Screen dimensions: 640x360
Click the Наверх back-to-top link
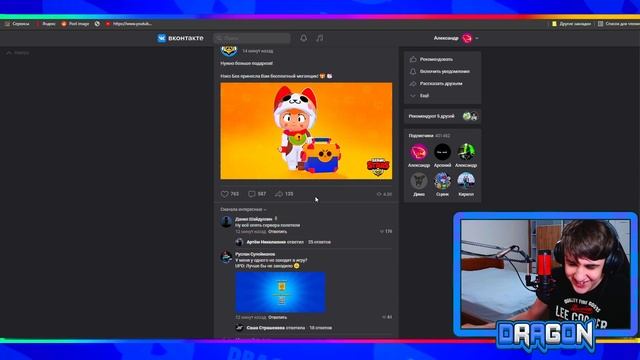(18, 53)
